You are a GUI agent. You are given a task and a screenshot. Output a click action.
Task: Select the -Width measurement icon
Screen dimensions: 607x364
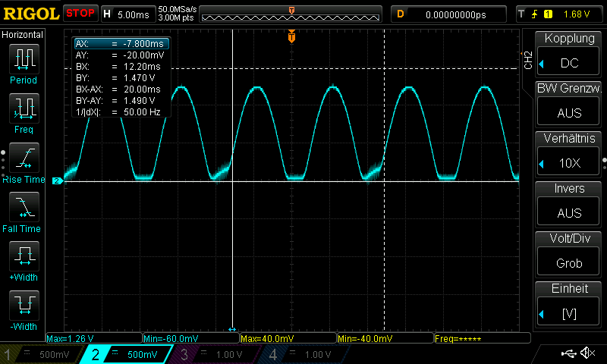tap(24, 305)
